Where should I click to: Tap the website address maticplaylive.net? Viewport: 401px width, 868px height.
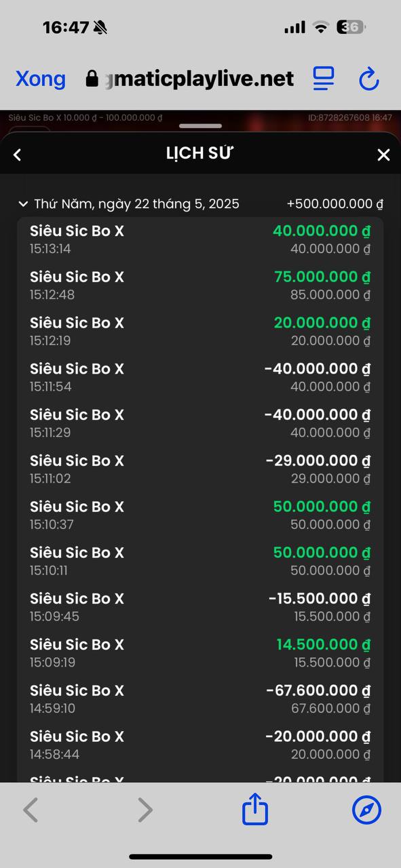[x=199, y=79]
